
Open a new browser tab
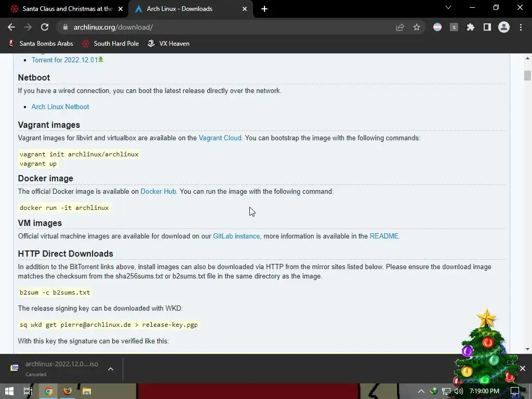point(264,9)
